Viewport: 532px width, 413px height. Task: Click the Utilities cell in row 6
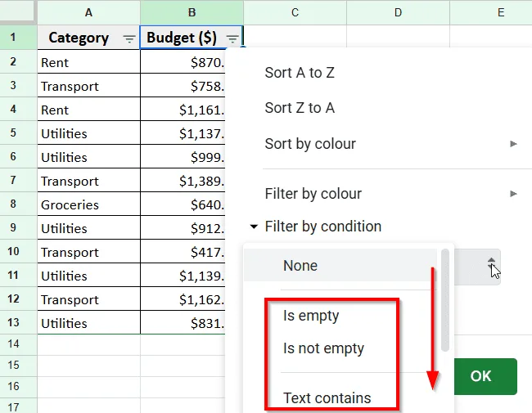pyautogui.click(x=88, y=157)
